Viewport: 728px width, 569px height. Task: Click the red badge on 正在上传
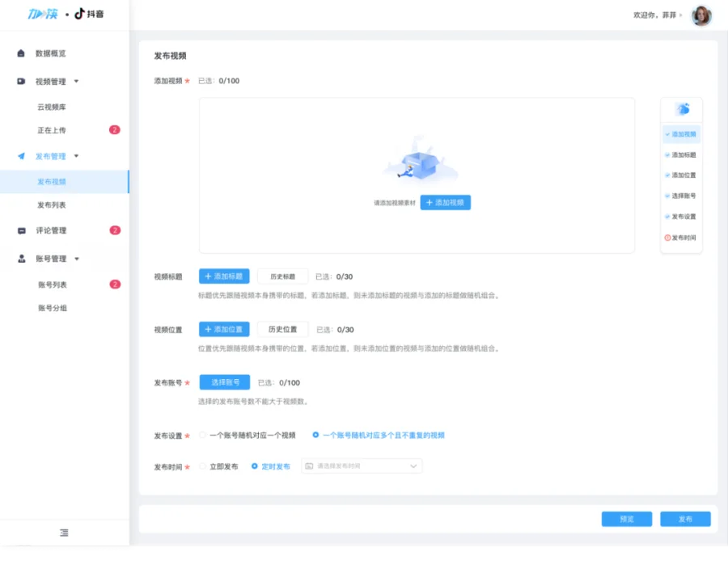click(x=115, y=130)
